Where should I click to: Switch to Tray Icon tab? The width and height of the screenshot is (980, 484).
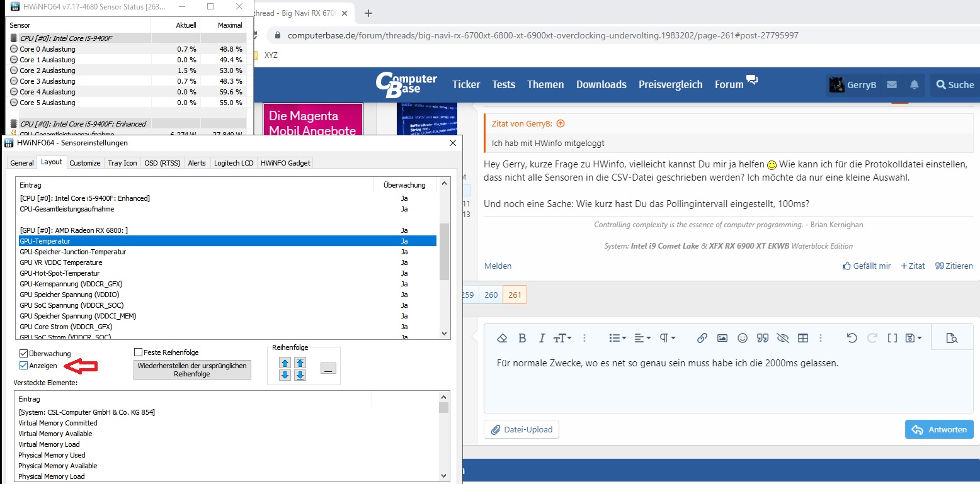122,163
